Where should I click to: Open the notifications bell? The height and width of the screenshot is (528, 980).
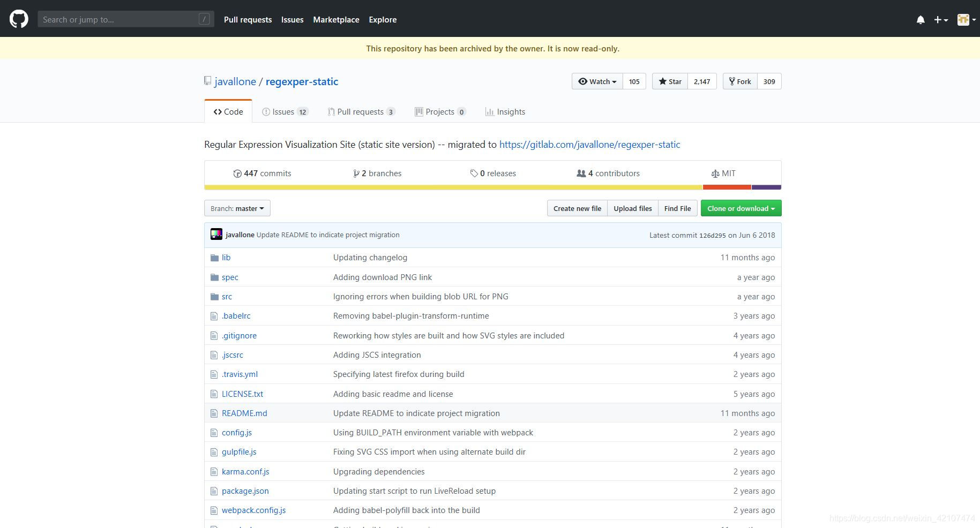[921, 20]
